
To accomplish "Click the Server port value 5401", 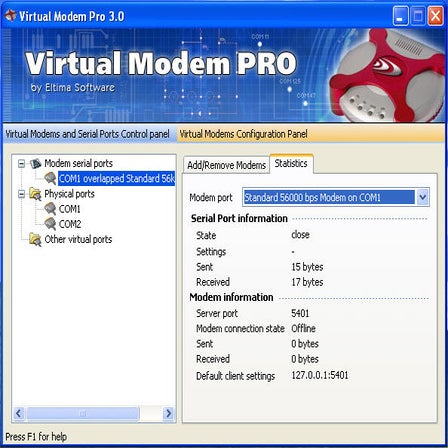I will 300,313.
